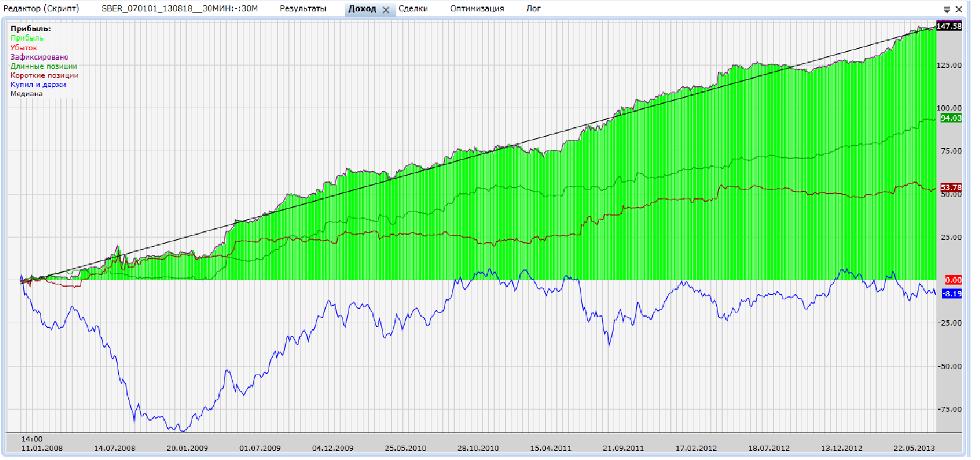Click the 01.07.2009 date on time axis
Viewport: 980px width, 460px height.
[260, 448]
